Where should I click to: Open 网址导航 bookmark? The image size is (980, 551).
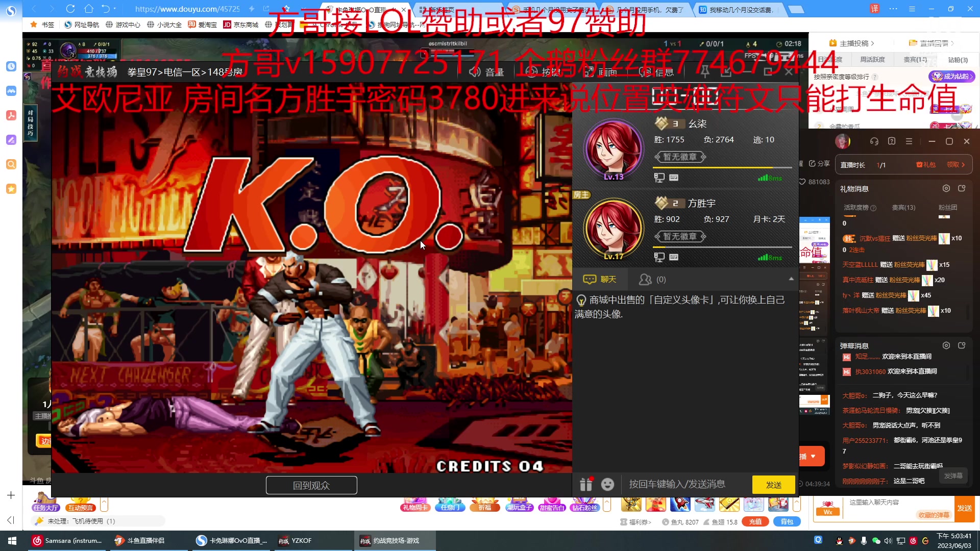82,24
